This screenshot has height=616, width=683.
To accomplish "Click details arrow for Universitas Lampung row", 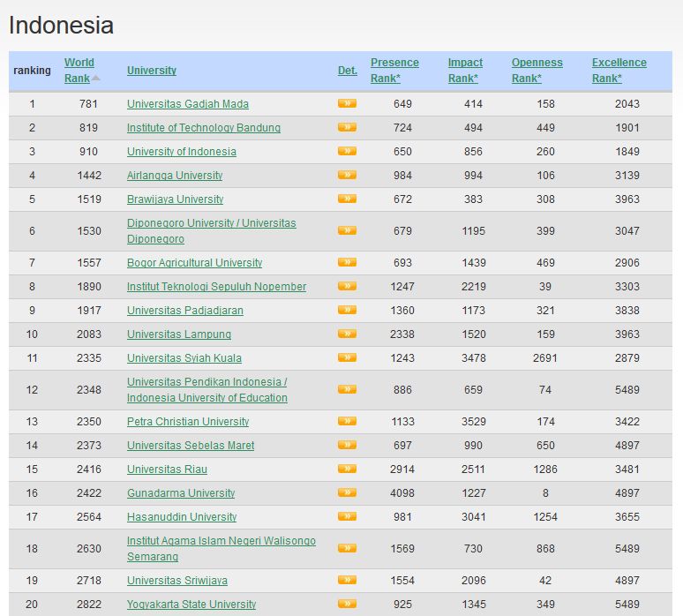I will coord(347,334).
